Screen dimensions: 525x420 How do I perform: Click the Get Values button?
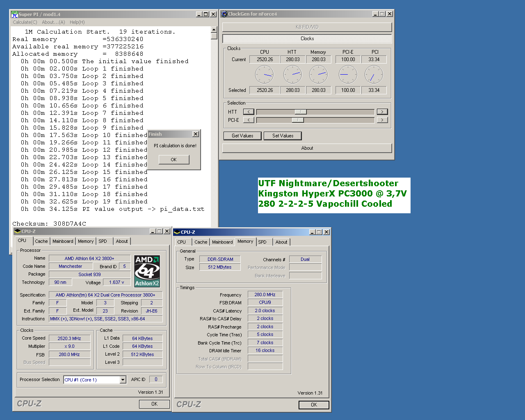(x=242, y=136)
